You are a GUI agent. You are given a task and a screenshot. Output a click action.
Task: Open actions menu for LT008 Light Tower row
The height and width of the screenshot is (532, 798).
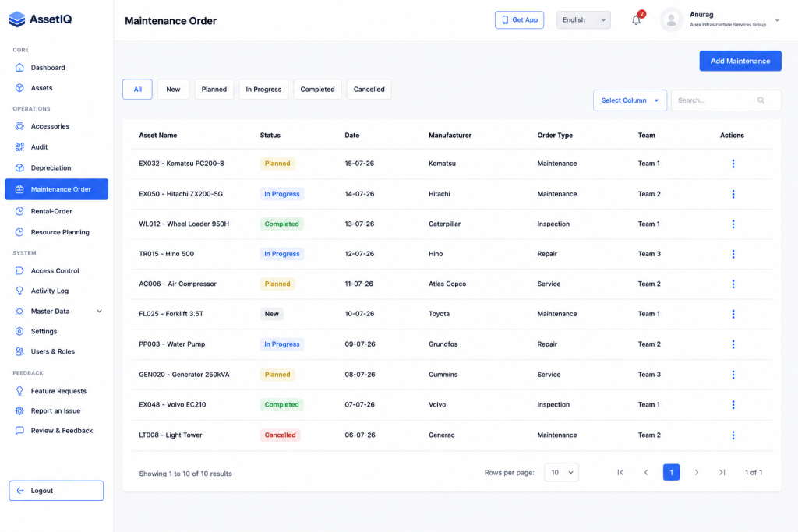pos(733,435)
